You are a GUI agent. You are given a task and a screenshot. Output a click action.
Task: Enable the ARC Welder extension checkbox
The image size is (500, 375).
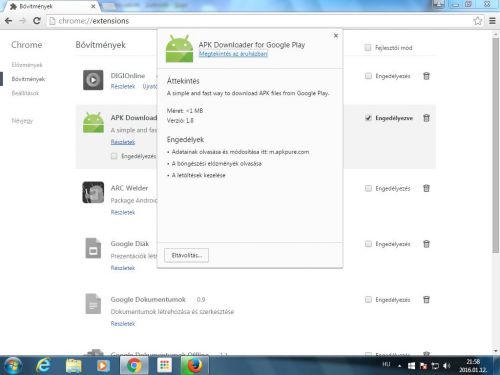tap(368, 188)
